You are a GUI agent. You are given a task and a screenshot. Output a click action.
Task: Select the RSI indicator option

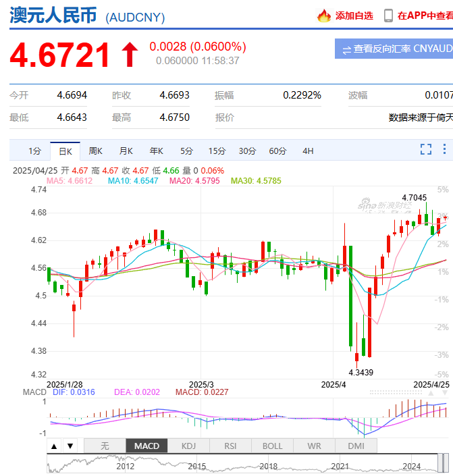230,446
